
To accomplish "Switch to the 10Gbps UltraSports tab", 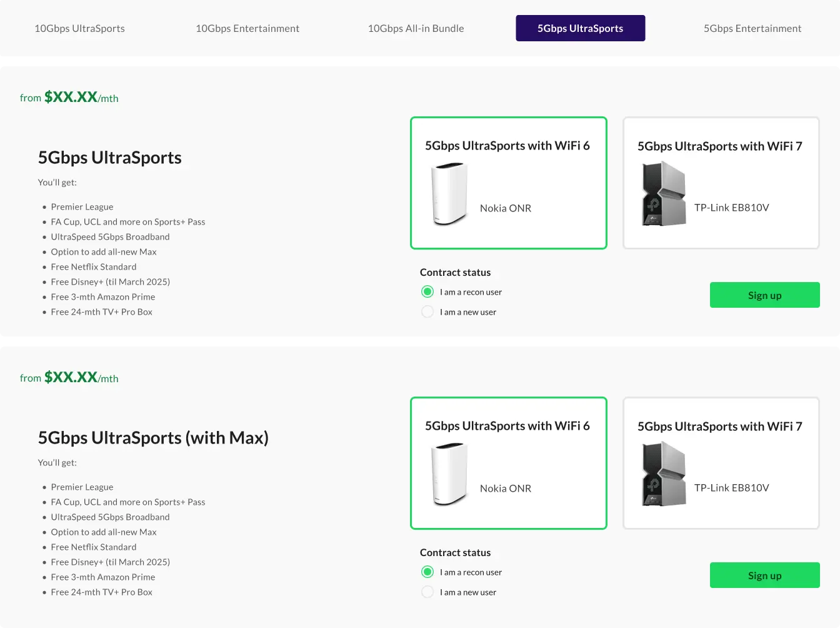I will pyautogui.click(x=79, y=28).
